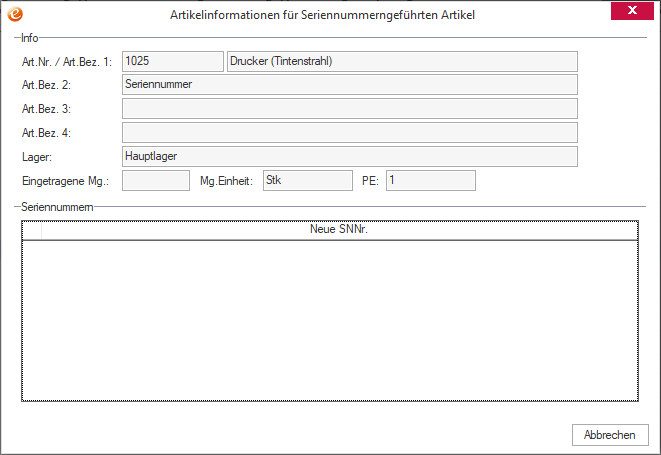Click the Art.Nr. / Art.Bez. 1 label

pos(67,62)
